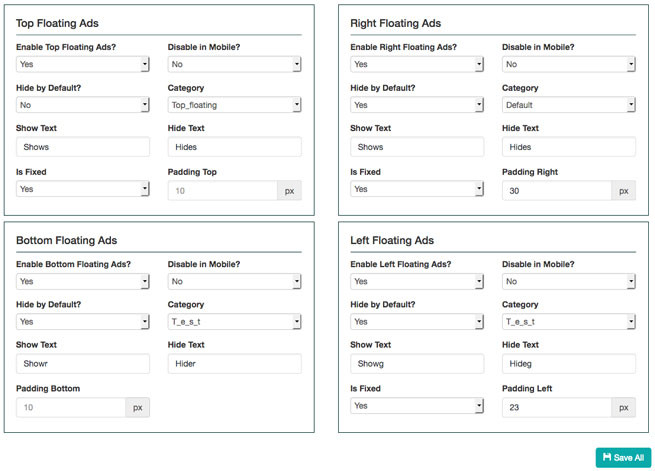Click Hide Text field in Top Floating Ads

coord(234,147)
